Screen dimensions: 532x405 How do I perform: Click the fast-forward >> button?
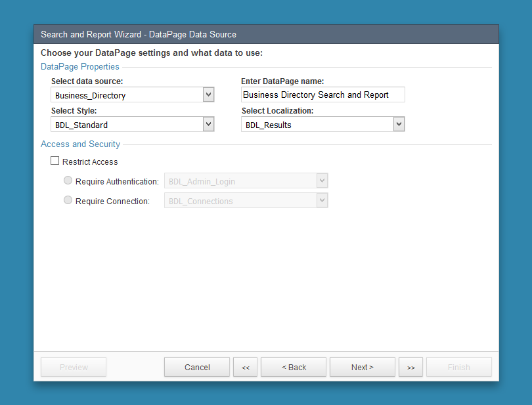click(x=410, y=367)
